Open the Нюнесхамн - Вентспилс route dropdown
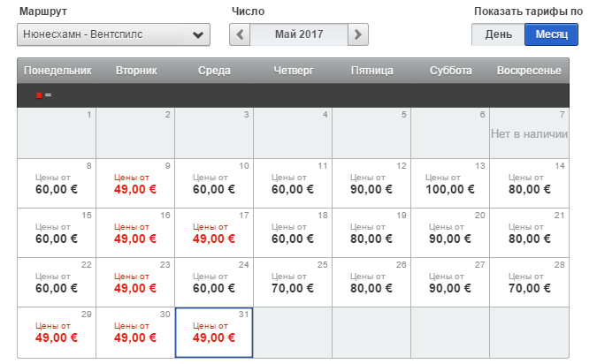 113,34
